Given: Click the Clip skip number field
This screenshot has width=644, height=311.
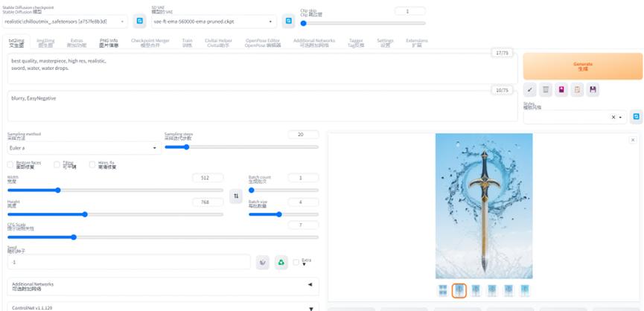Looking at the screenshot, I should [410, 11].
